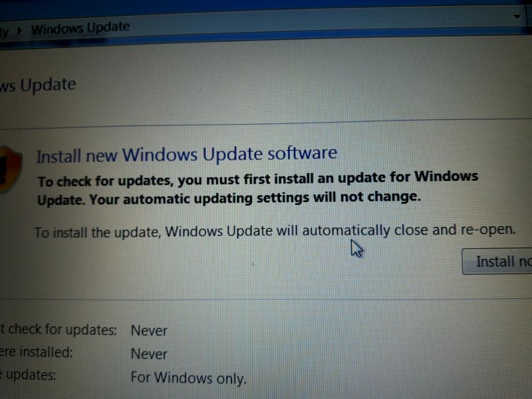Click the 'ere installed:' label

pos(36,352)
